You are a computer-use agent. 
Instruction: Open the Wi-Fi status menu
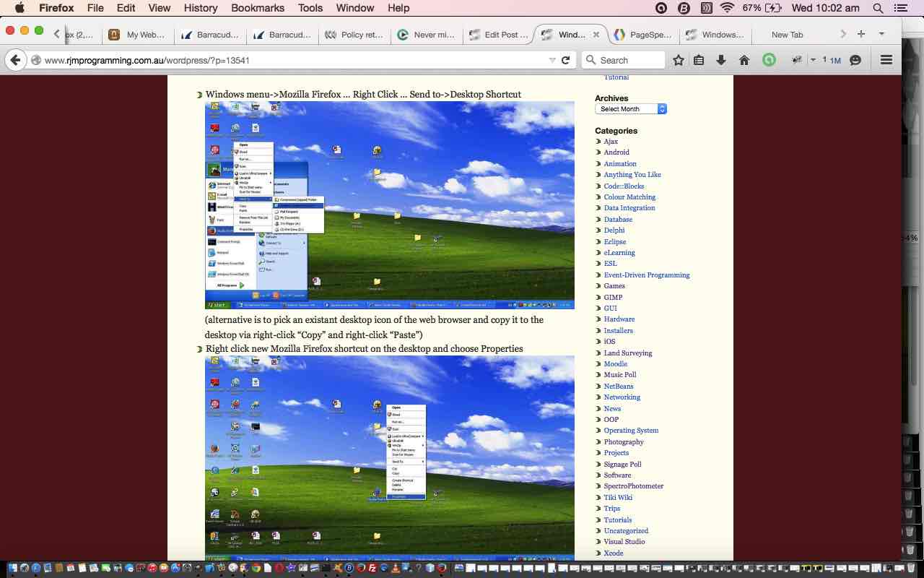(727, 8)
